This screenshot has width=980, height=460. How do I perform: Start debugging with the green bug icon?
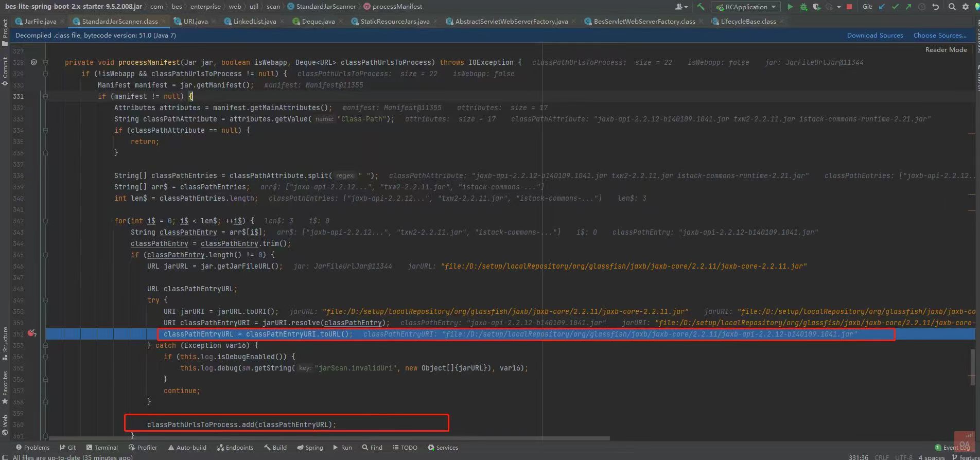[x=803, y=7]
